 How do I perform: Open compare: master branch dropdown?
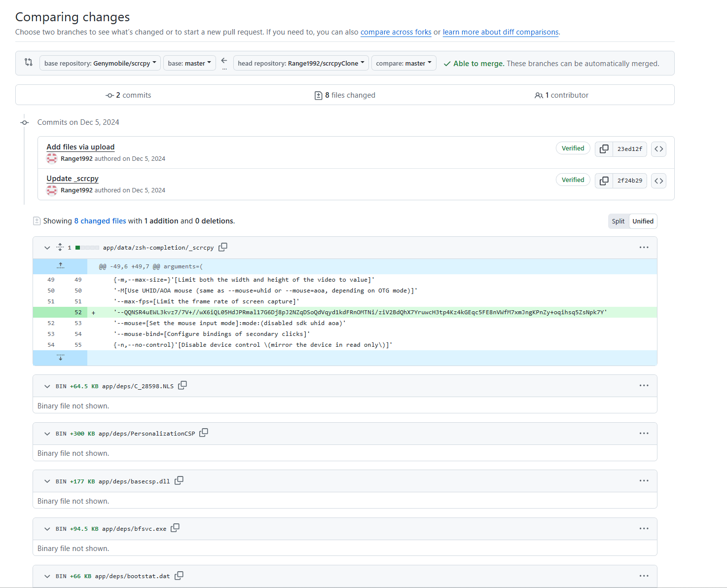[404, 63]
